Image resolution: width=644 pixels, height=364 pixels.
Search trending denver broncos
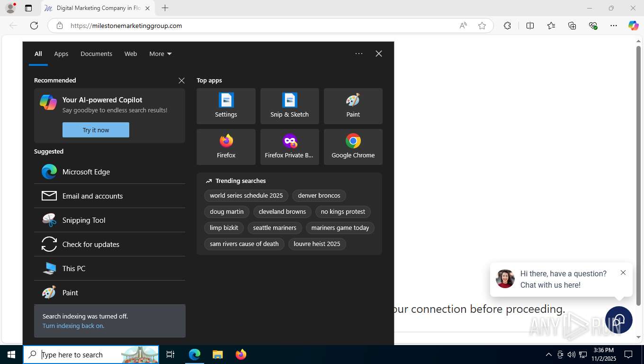319,195
